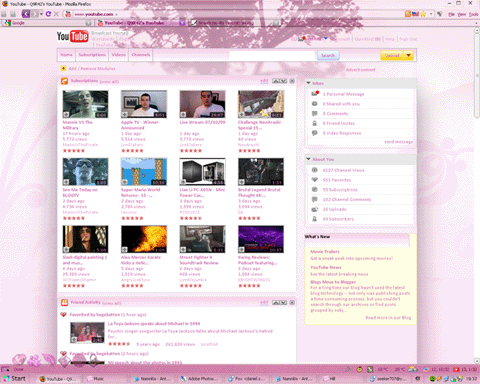
Task: Click the Personal Message envelope icon
Action: [315, 94]
